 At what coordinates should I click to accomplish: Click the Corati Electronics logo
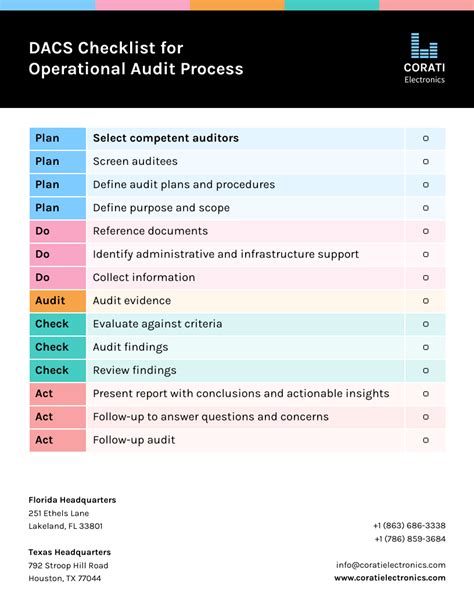click(424, 58)
